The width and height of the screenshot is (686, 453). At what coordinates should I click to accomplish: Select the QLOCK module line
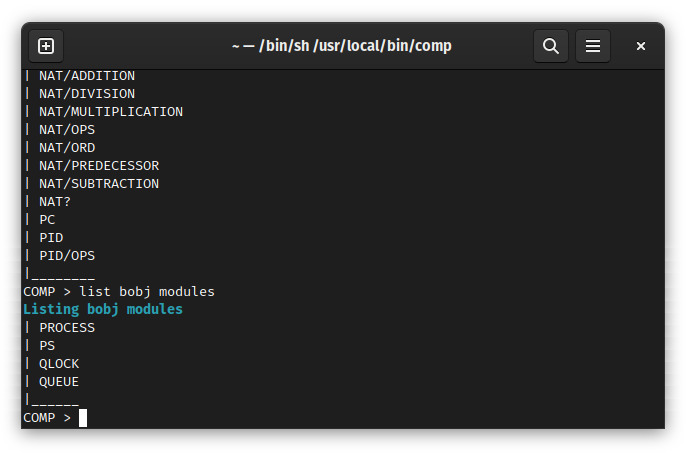pyautogui.click(x=59, y=363)
